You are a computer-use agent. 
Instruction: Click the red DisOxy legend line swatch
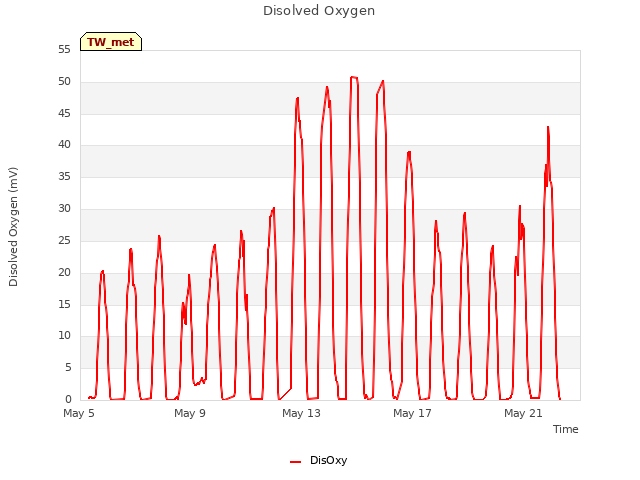coord(295,462)
